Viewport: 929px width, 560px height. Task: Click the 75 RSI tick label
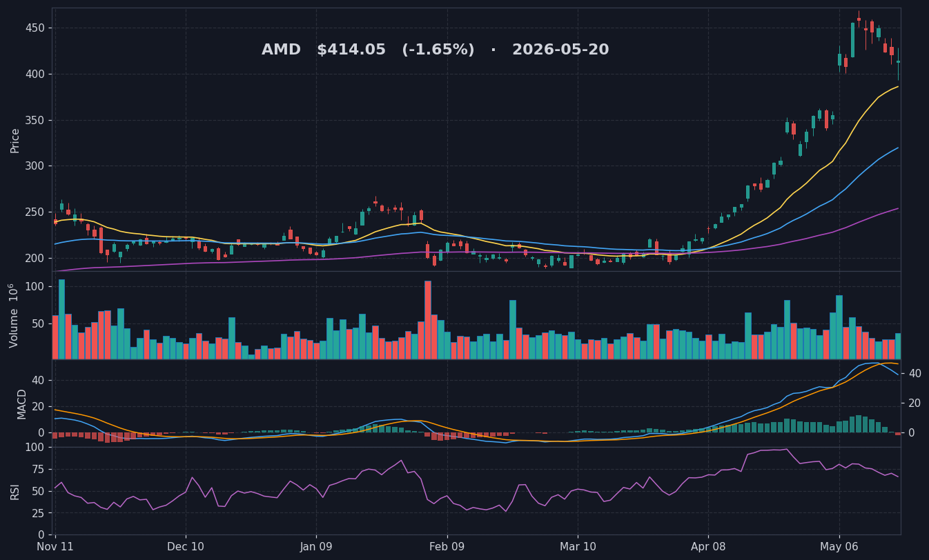click(38, 470)
